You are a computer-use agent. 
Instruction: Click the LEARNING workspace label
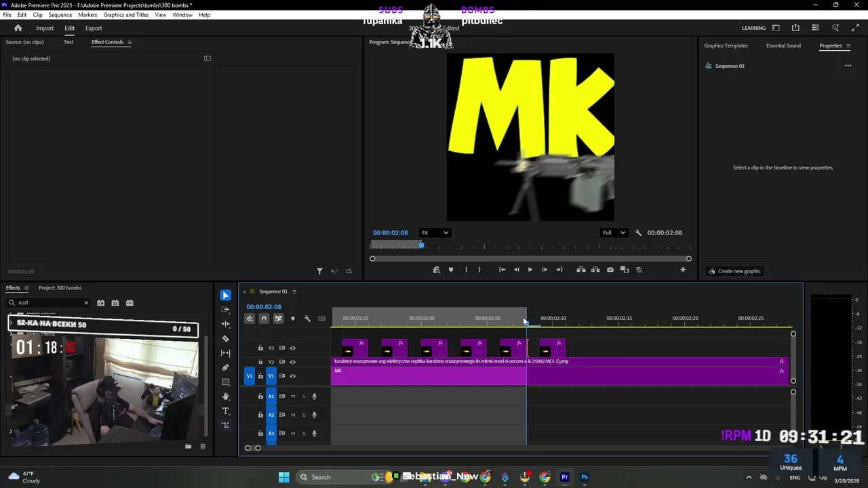tap(753, 28)
